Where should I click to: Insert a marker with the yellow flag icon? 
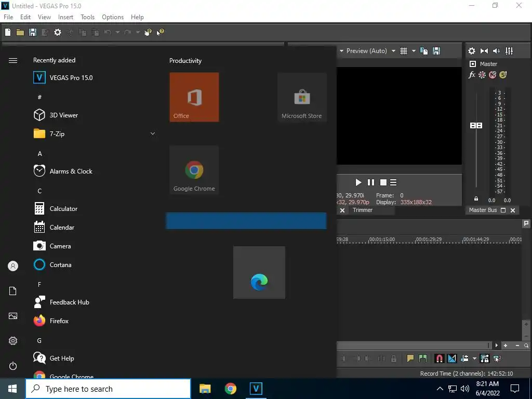click(410, 358)
